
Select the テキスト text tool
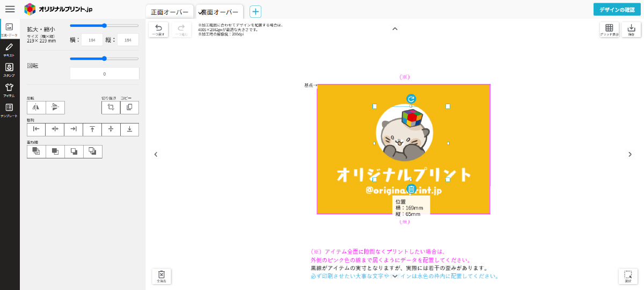[9, 49]
